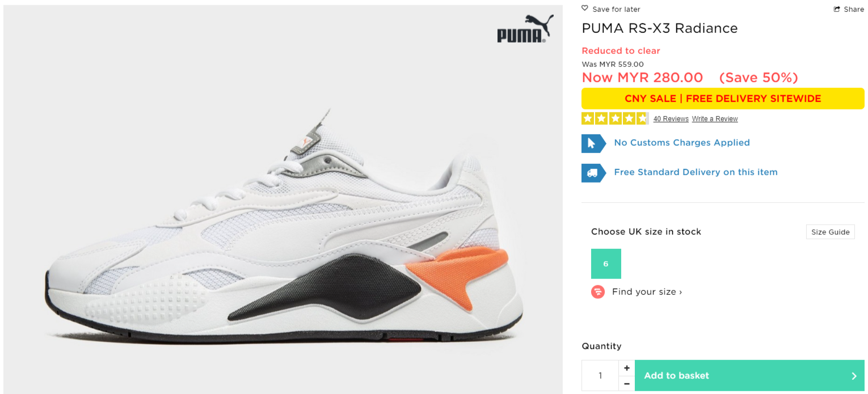Select UK size 6
868x394 pixels.
point(606,264)
